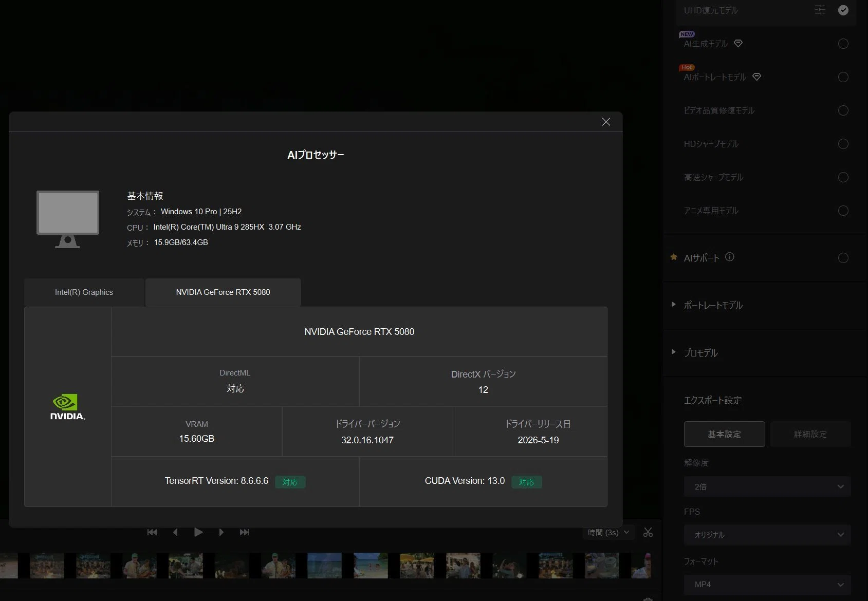This screenshot has height=601, width=868.
Task: Click the scissors cut icon
Action: tap(648, 533)
